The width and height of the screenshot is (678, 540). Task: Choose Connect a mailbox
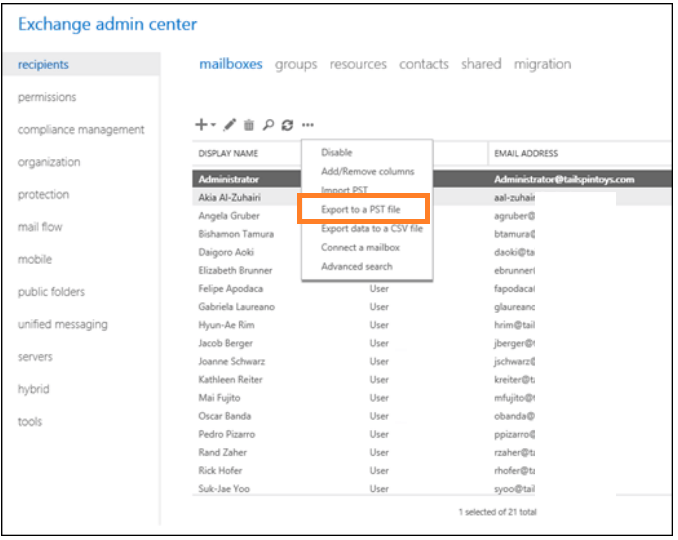pos(360,247)
